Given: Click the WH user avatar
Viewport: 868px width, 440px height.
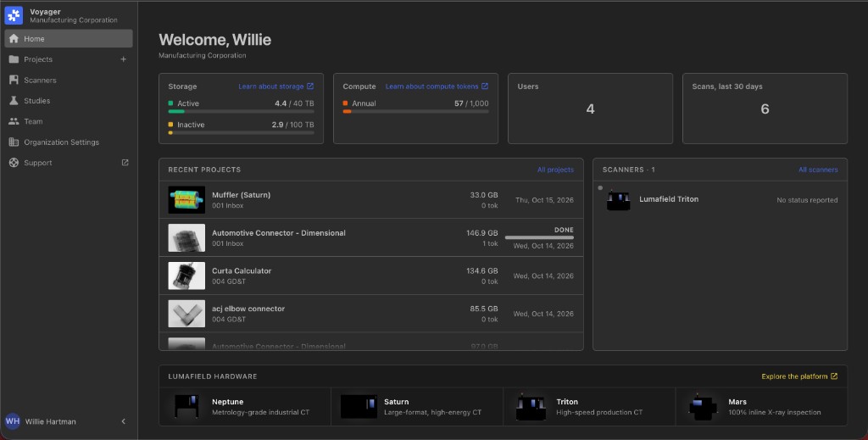Looking at the screenshot, I should (x=13, y=421).
